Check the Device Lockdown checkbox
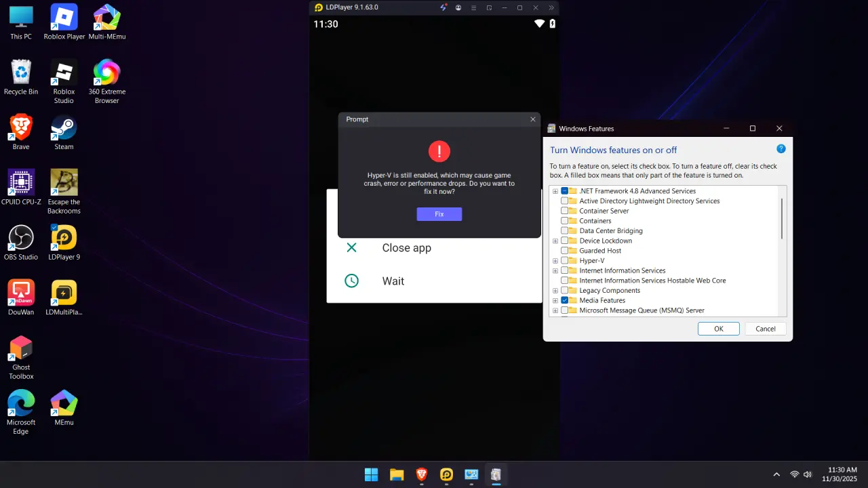868x488 pixels. click(x=565, y=241)
